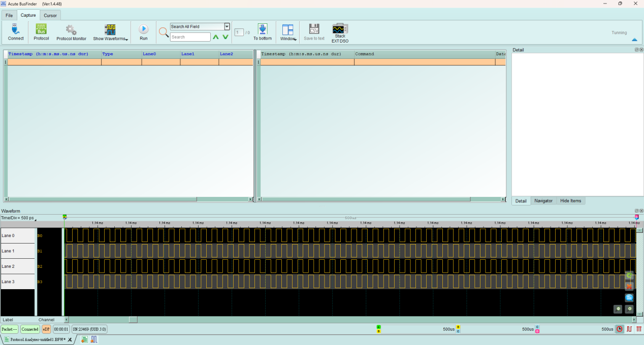The width and height of the screenshot is (644, 345).
Task: Click the eDP protocol indicator
Action: point(46,329)
